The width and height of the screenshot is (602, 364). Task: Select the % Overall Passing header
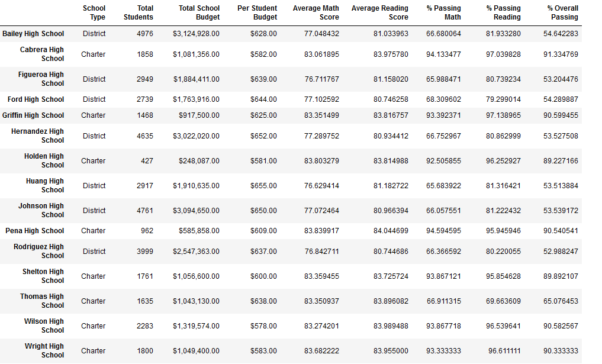coord(562,12)
